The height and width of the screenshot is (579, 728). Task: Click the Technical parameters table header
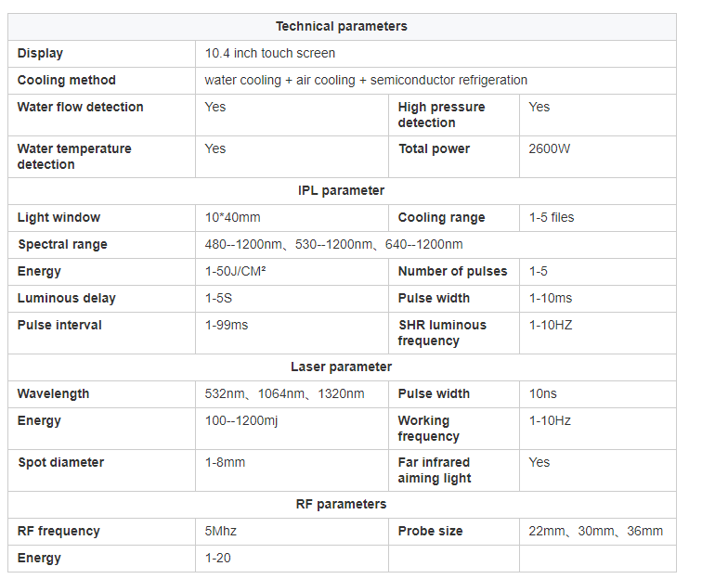coord(342,26)
